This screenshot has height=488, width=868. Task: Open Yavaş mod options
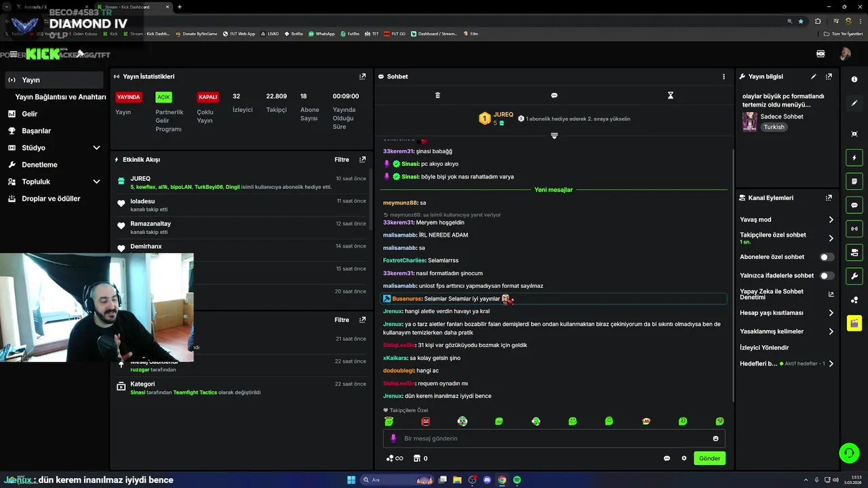[787, 220]
